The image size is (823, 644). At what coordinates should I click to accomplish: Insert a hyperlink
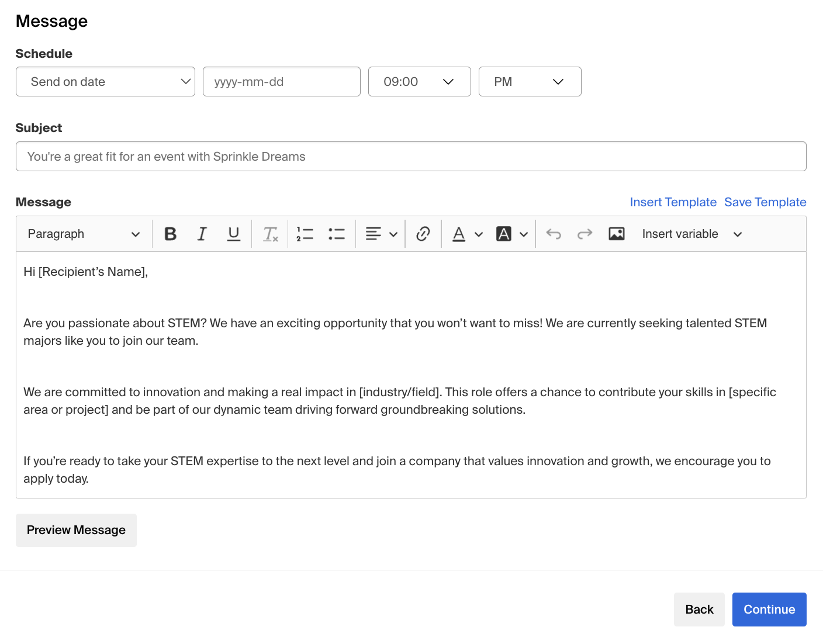pyautogui.click(x=423, y=234)
